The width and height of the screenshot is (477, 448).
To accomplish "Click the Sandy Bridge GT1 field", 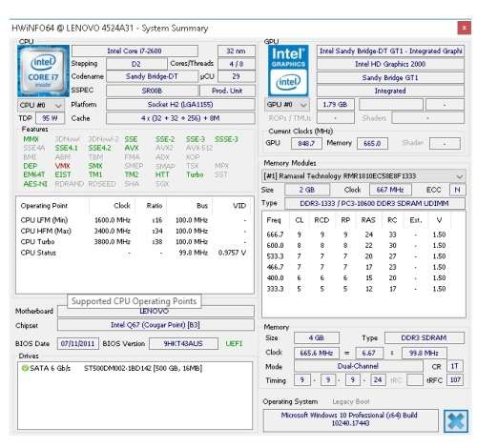I will pyautogui.click(x=390, y=77).
